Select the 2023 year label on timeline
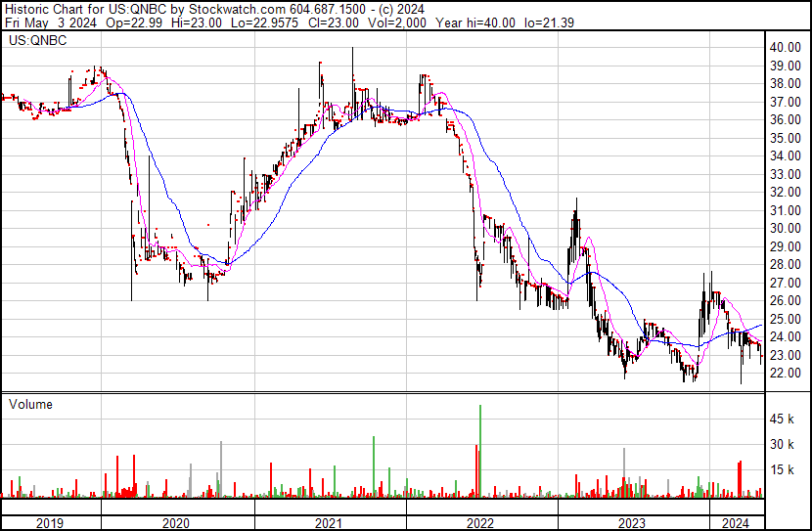This screenshot has width=812, height=531. [x=632, y=523]
